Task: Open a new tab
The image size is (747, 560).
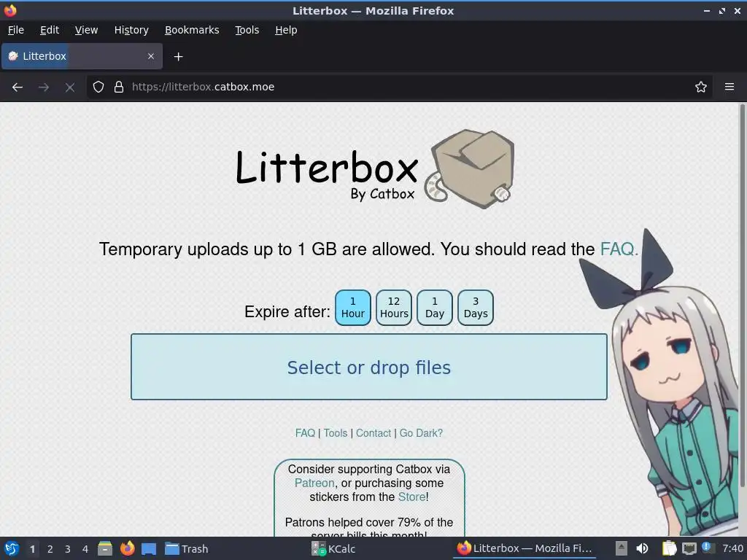Action: coord(178,57)
